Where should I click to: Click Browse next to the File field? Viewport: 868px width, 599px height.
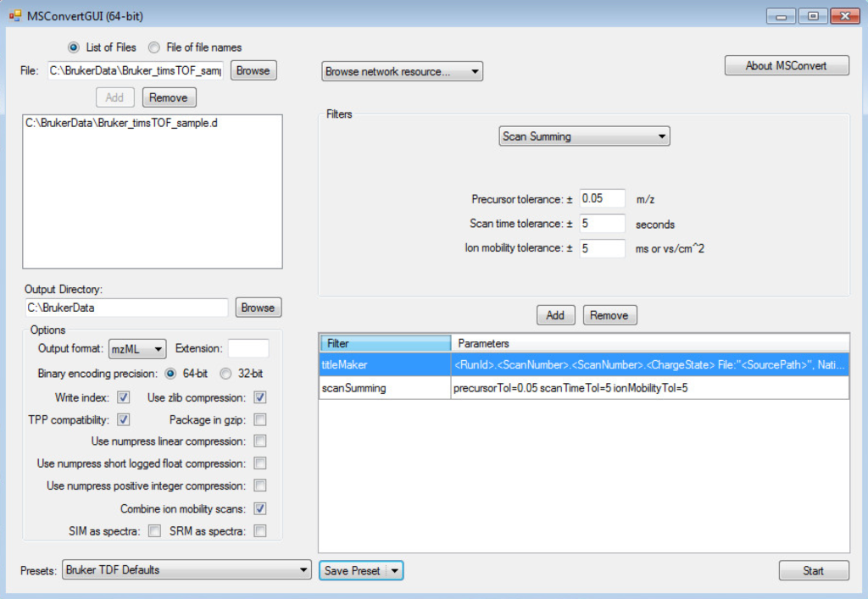click(253, 71)
